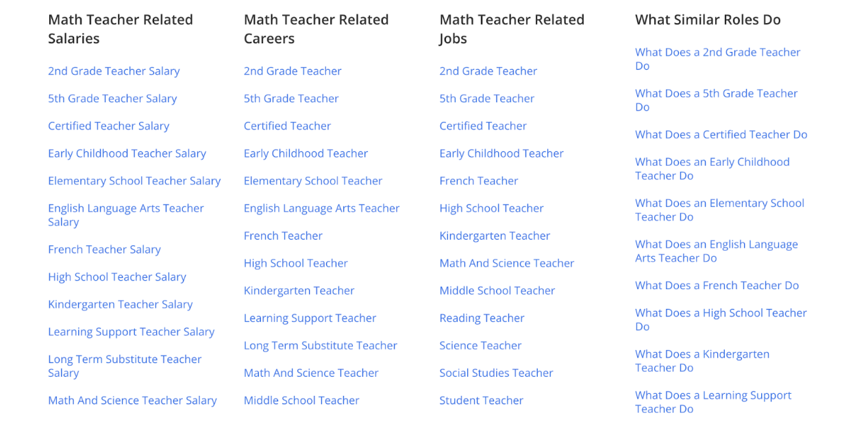The height and width of the screenshot is (437, 868).
Task: Open Elementary School Teacher Salary page
Action: (134, 181)
